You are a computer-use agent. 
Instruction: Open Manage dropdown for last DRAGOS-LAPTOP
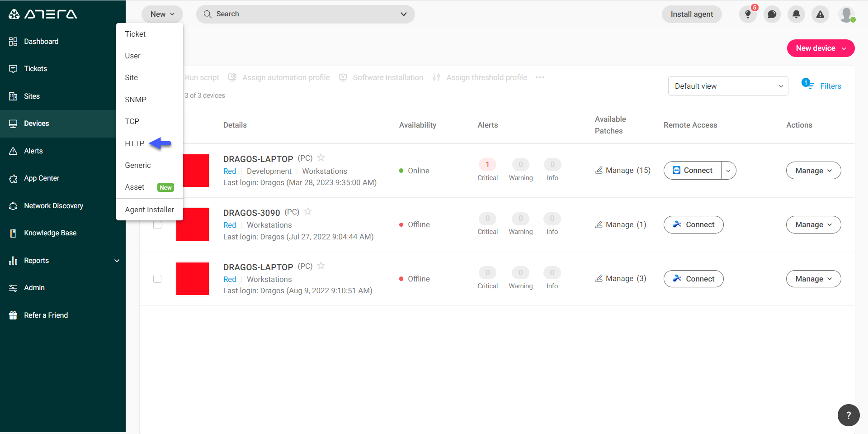(813, 279)
